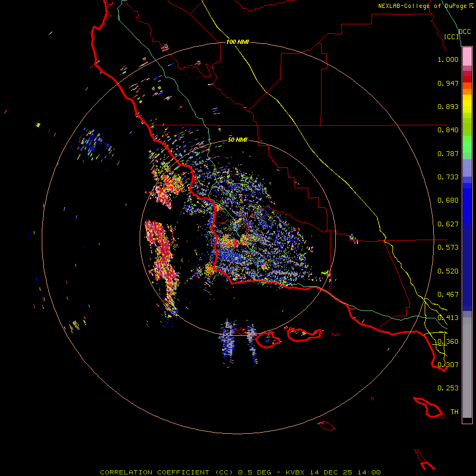Click the KVBX station identifier in the caption

295,472
